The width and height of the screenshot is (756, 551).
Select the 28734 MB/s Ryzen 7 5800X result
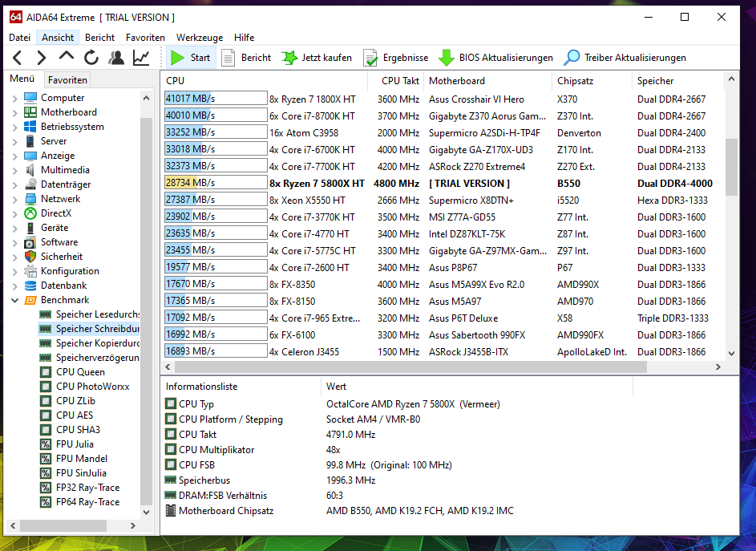pyautogui.click(x=443, y=184)
